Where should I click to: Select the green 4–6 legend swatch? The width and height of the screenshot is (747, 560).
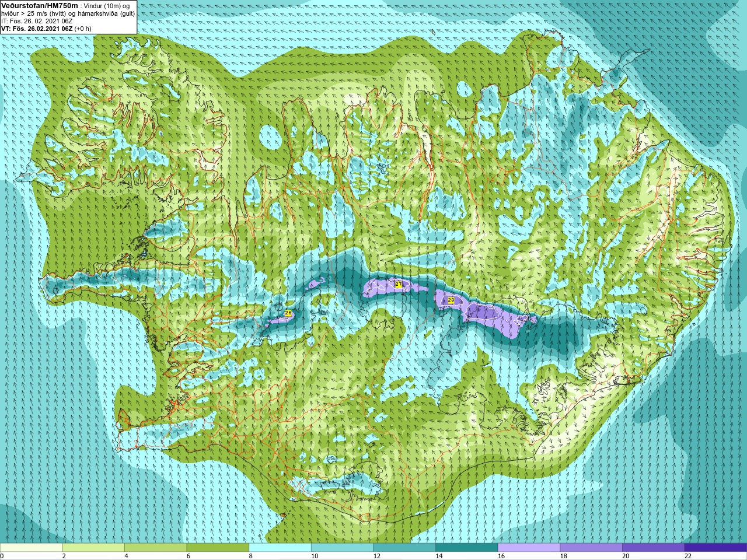155,548
